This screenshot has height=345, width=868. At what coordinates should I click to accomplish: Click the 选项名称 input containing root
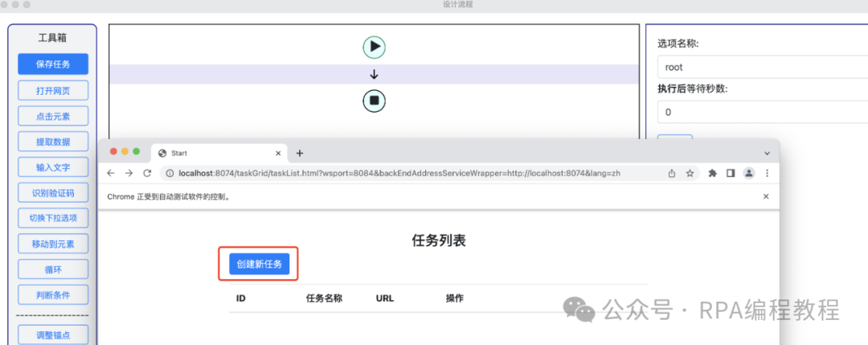(x=762, y=67)
